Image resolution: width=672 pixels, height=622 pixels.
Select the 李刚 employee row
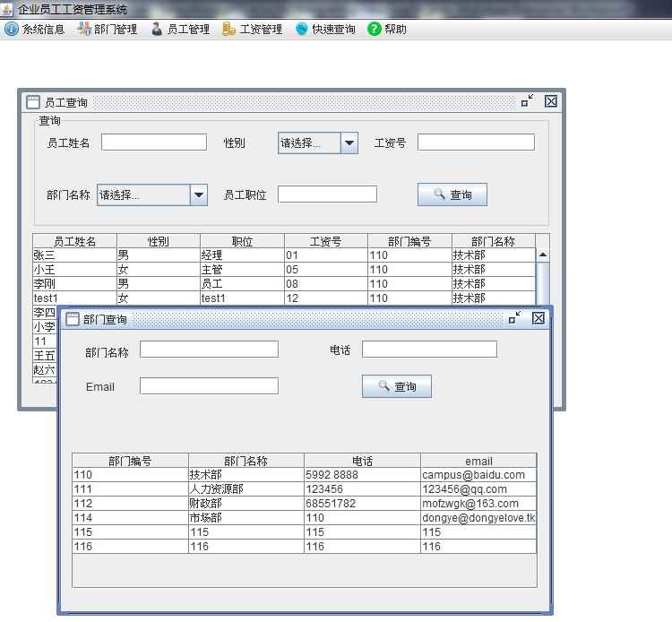[x=284, y=284]
